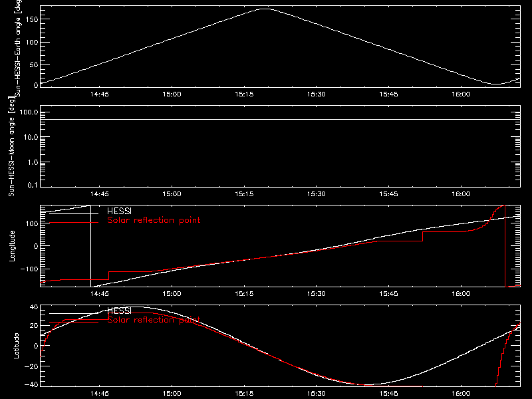Click 14:45 time label under Longitude plot
The width and height of the screenshot is (532, 399).
(99, 293)
